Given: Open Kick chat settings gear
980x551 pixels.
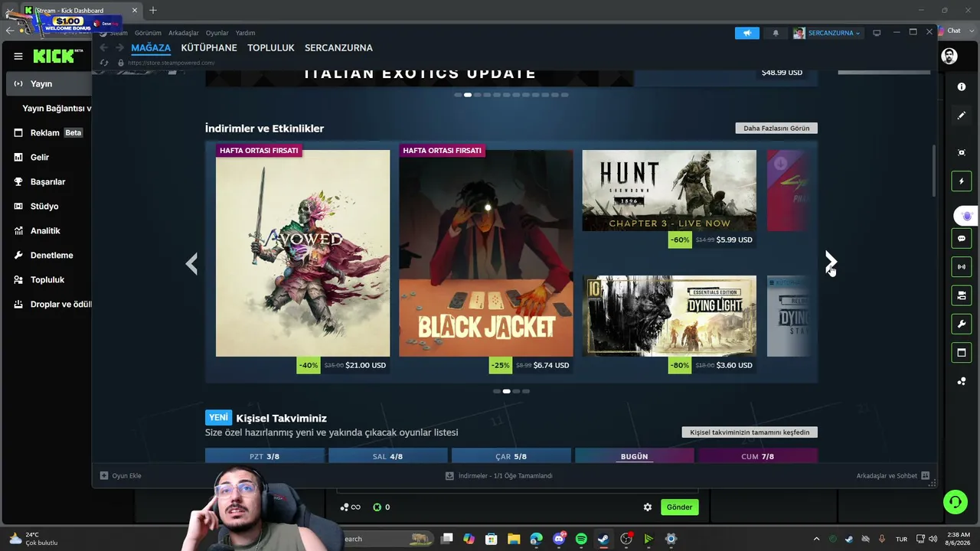Looking at the screenshot, I should [648, 507].
